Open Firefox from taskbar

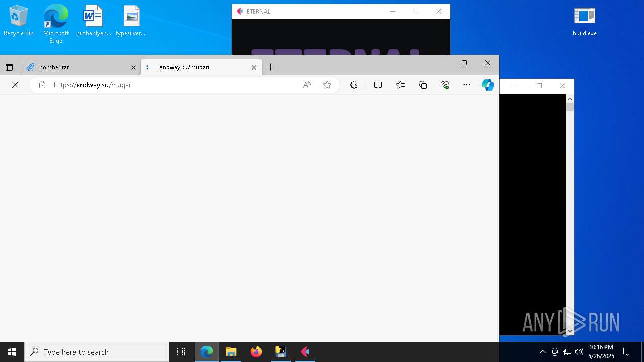(x=256, y=352)
